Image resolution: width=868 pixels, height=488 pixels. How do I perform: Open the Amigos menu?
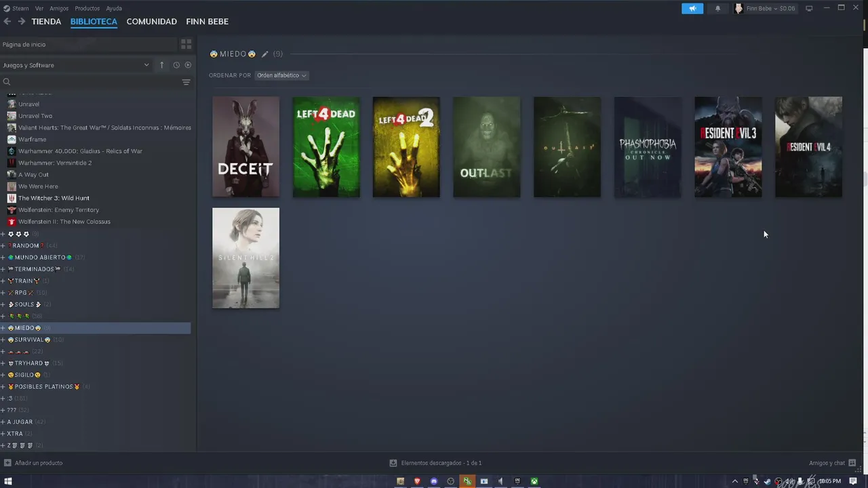pos(59,8)
